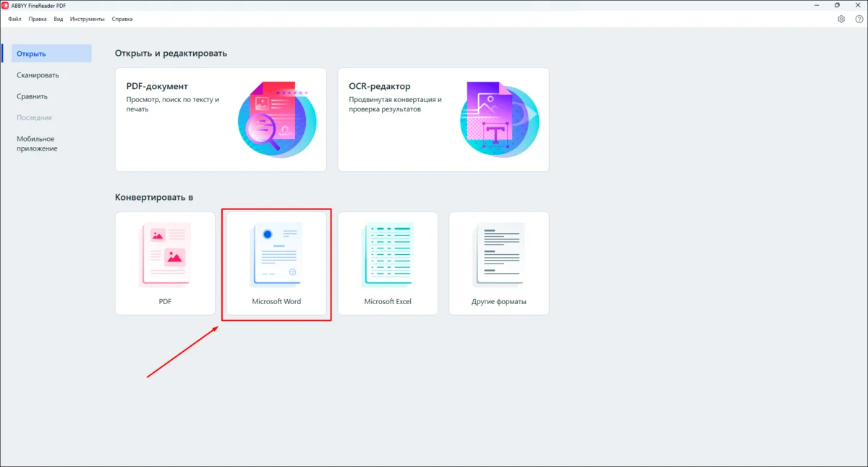Click the 'Конвертировать в' heading

154,197
